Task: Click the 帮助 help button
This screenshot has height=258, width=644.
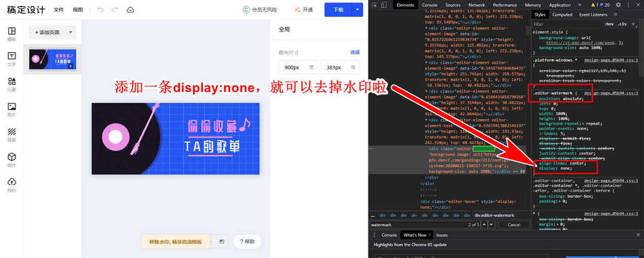Action: point(247,241)
